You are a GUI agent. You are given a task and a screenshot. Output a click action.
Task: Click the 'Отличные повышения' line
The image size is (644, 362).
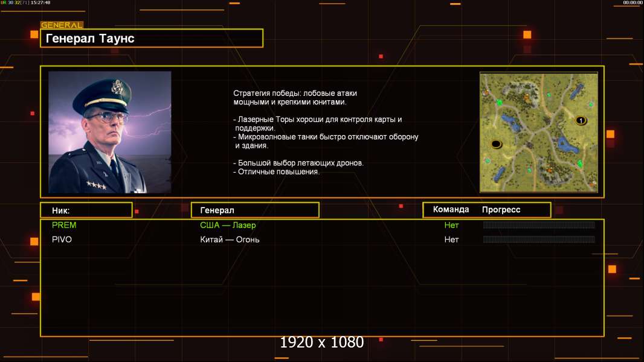[x=277, y=172]
